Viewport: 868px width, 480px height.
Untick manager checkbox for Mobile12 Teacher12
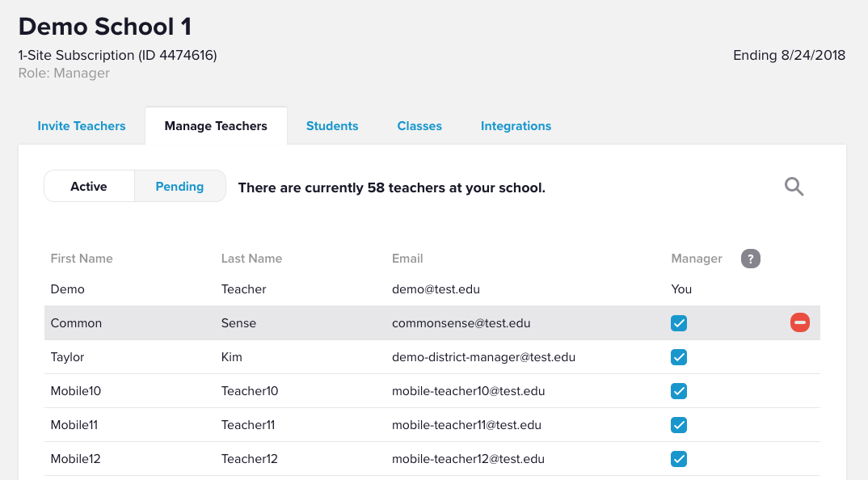tap(679, 459)
